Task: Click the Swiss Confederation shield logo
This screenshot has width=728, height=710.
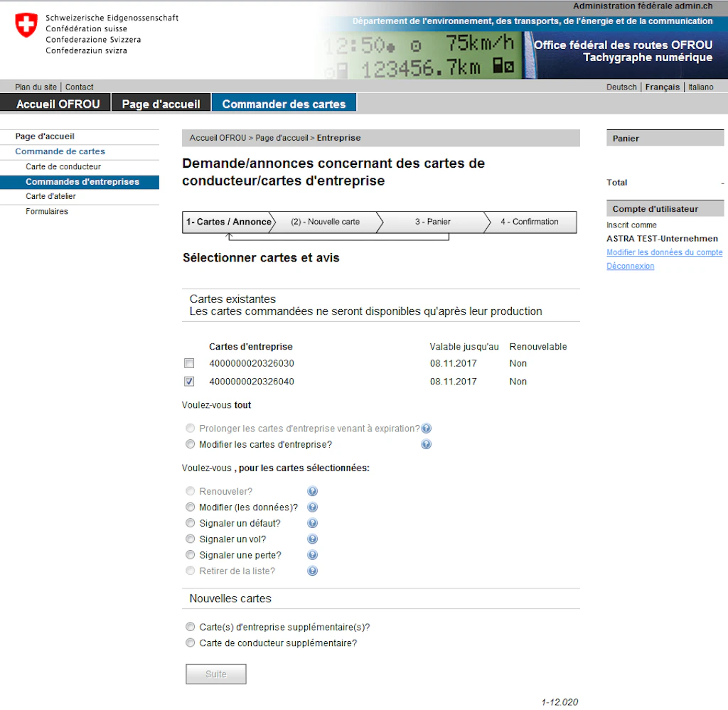Action: tap(26, 25)
